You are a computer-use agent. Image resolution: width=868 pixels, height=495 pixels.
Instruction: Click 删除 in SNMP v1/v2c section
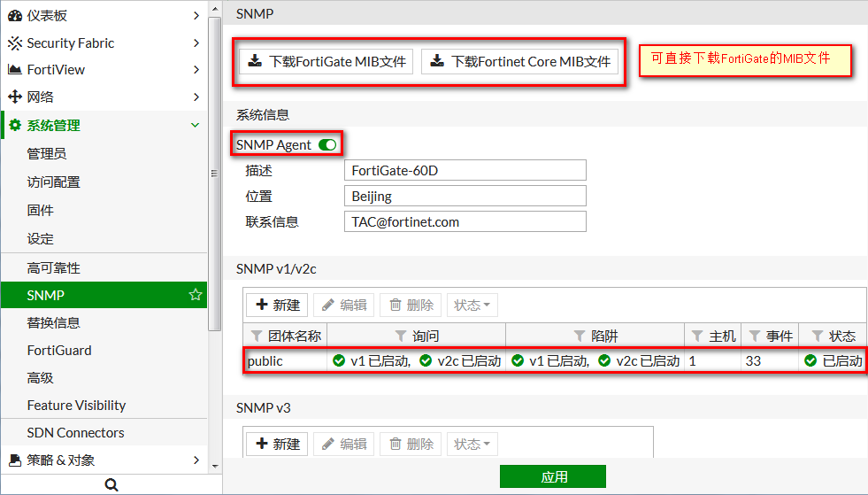point(411,305)
